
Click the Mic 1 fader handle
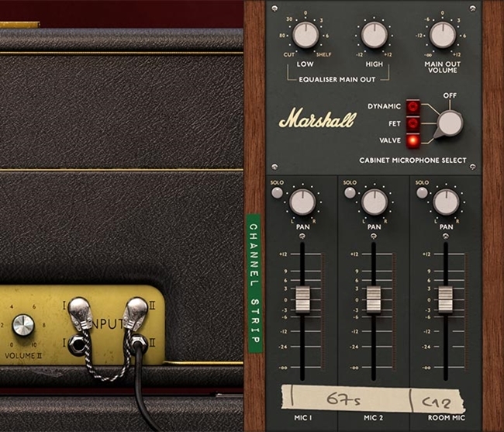tap(302, 299)
